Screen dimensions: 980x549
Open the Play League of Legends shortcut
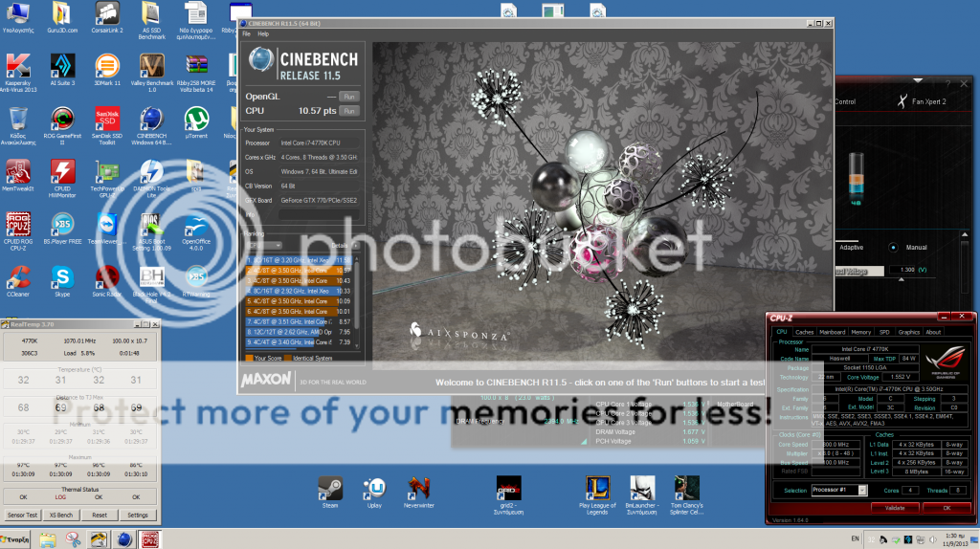pyautogui.click(x=594, y=488)
